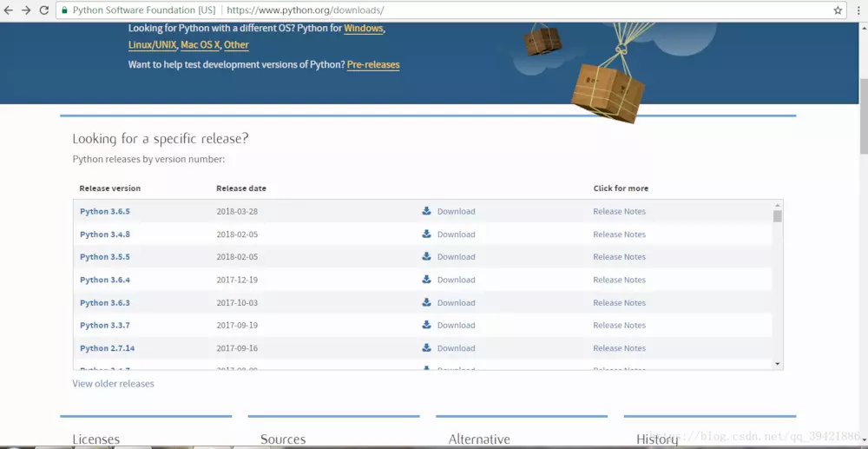Open the Python 3.4.8 release page
The image size is (868, 449).
pyautogui.click(x=105, y=234)
